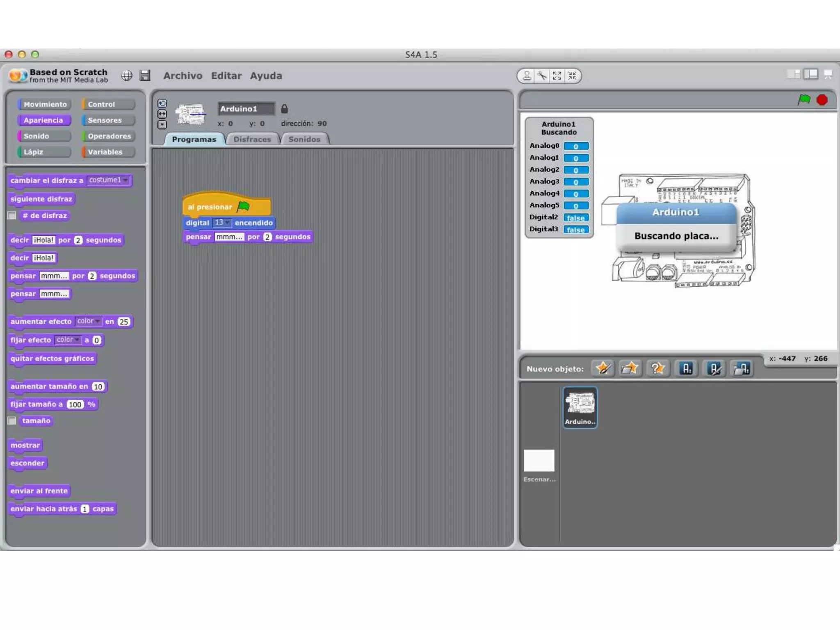Click the globe language icon
This screenshot has height=630, width=840.
pyautogui.click(x=127, y=75)
